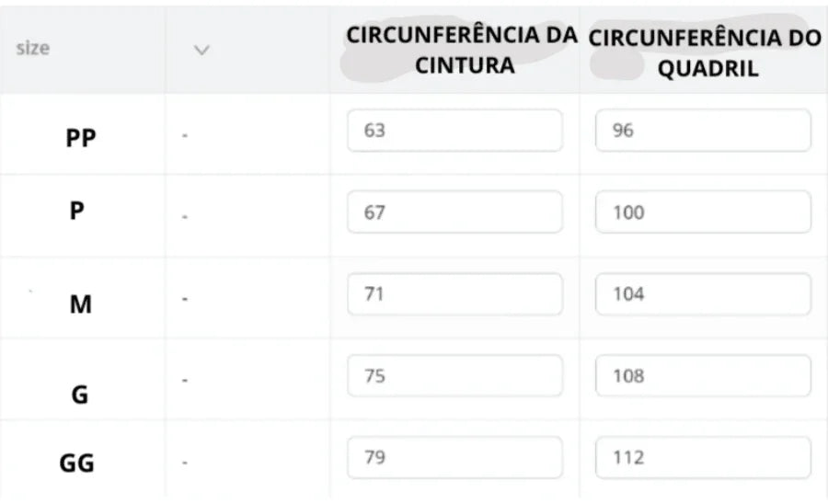This screenshot has width=828, height=504.
Task: Select the waist input with value 67
Action: pyautogui.click(x=454, y=212)
